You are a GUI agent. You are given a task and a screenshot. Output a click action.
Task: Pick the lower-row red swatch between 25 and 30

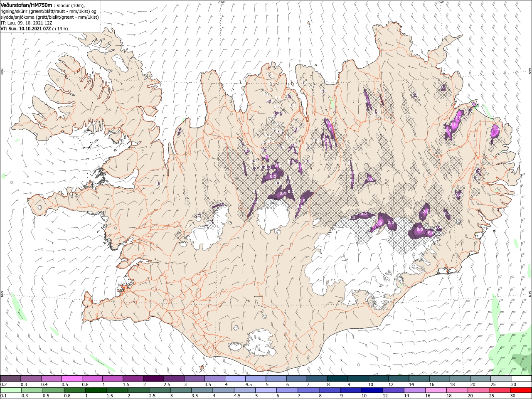[500, 390]
